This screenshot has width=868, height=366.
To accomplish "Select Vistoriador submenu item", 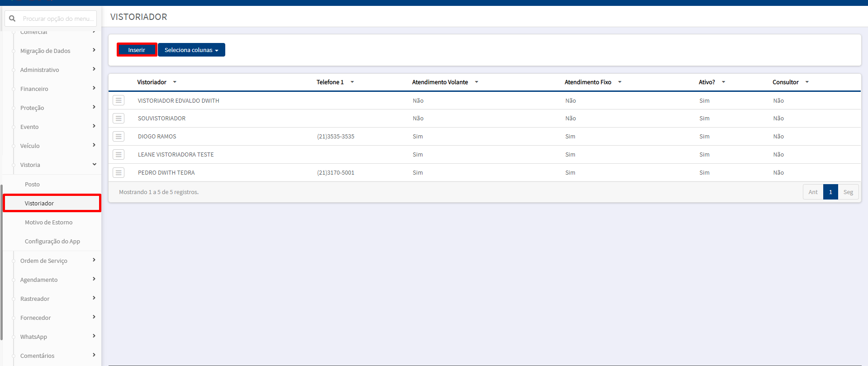I will pos(52,203).
